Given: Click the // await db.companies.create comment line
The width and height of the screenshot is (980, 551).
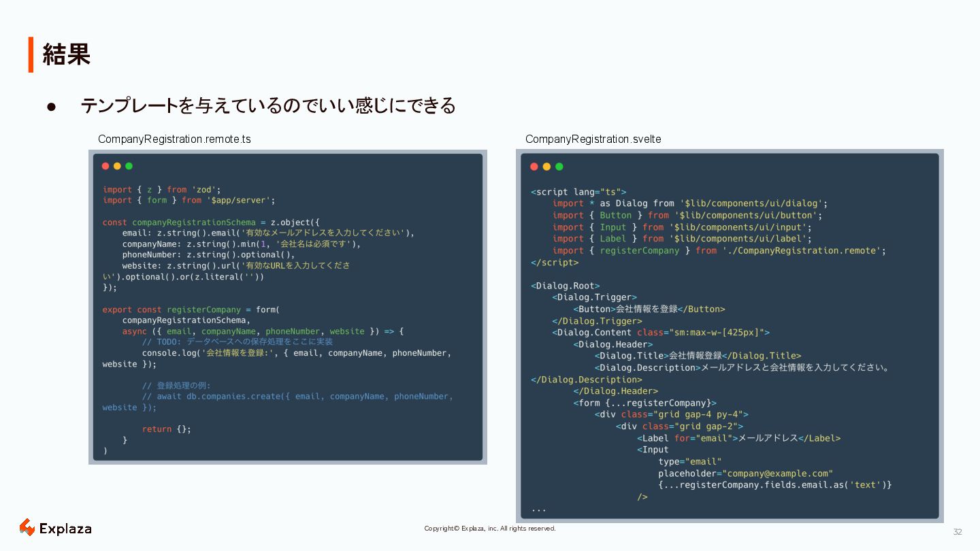Looking at the screenshot, I should point(297,396).
